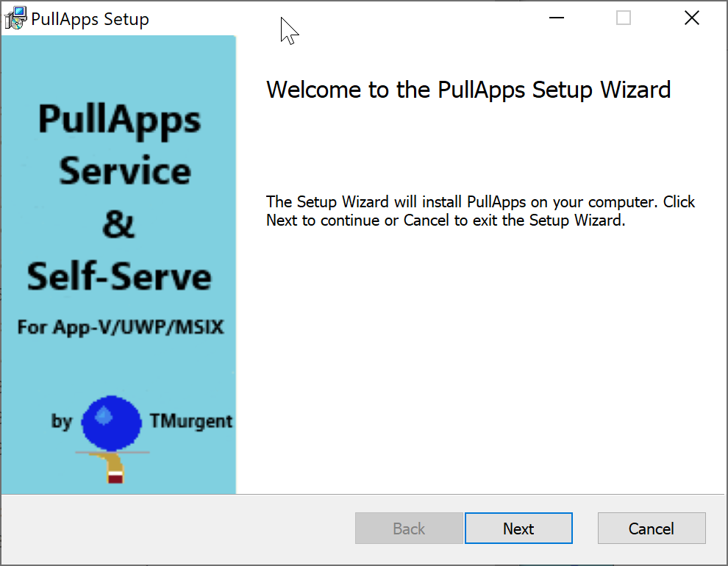Click the "Self-Serve" text in the banner

coord(119,276)
